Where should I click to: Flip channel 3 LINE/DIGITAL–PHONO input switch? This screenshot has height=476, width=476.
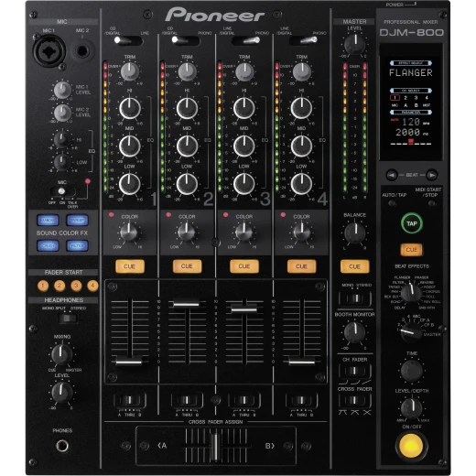point(246,40)
